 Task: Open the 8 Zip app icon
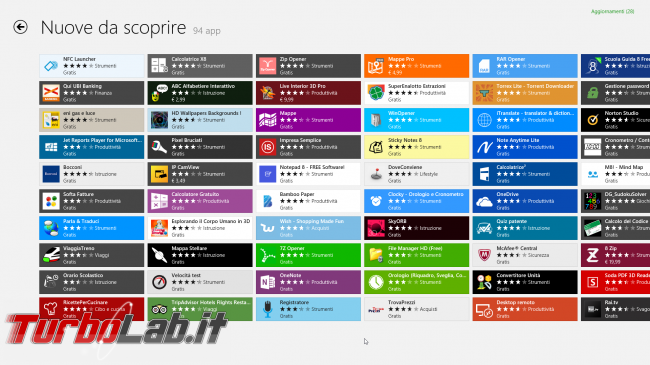click(x=593, y=255)
